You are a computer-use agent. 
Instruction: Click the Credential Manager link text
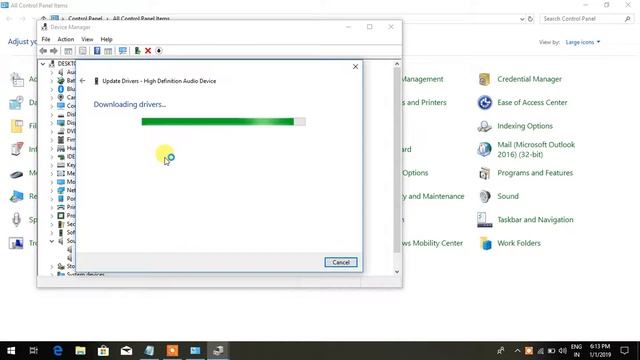(x=529, y=79)
